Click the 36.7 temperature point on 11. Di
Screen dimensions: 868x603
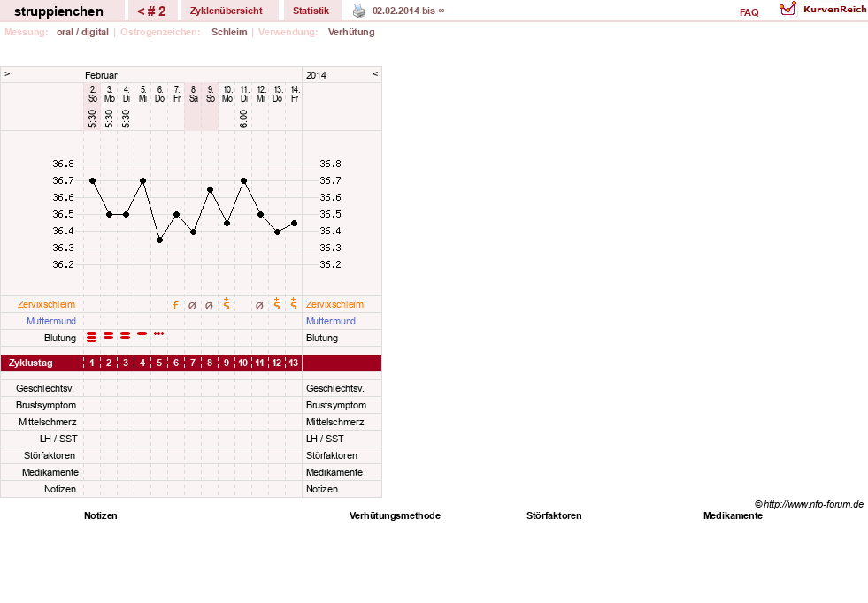point(243,181)
